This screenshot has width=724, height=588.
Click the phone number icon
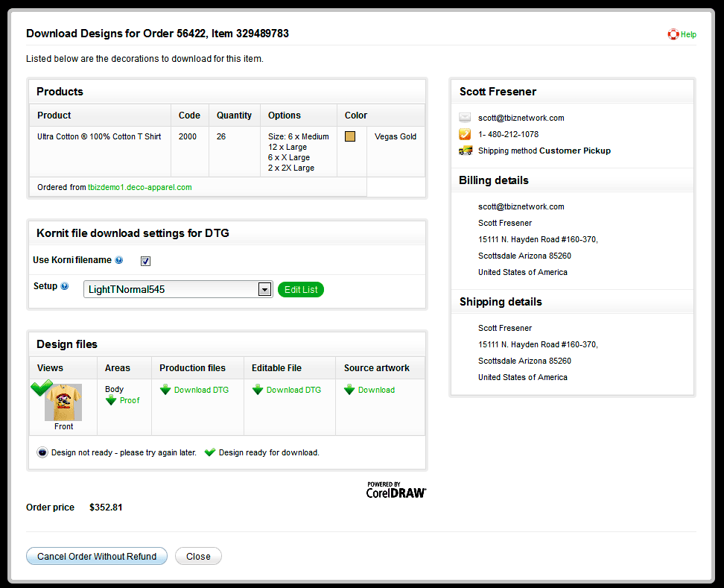(x=465, y=134)
